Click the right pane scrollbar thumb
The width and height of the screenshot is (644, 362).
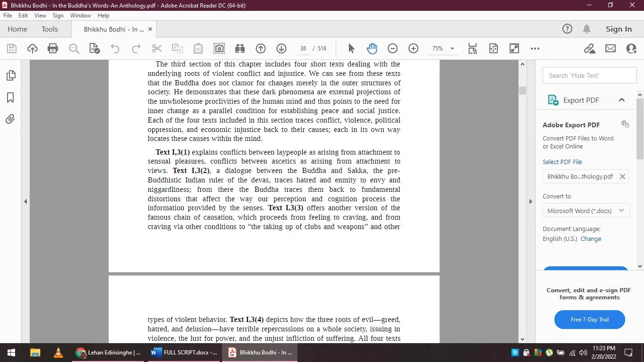click(640, 128)
